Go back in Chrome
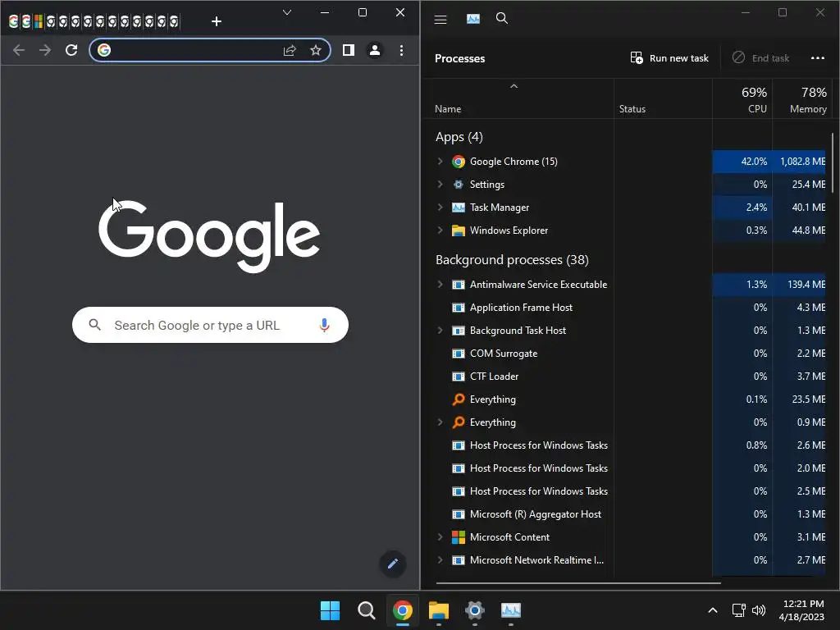840x630 pixels. point(19,50)
